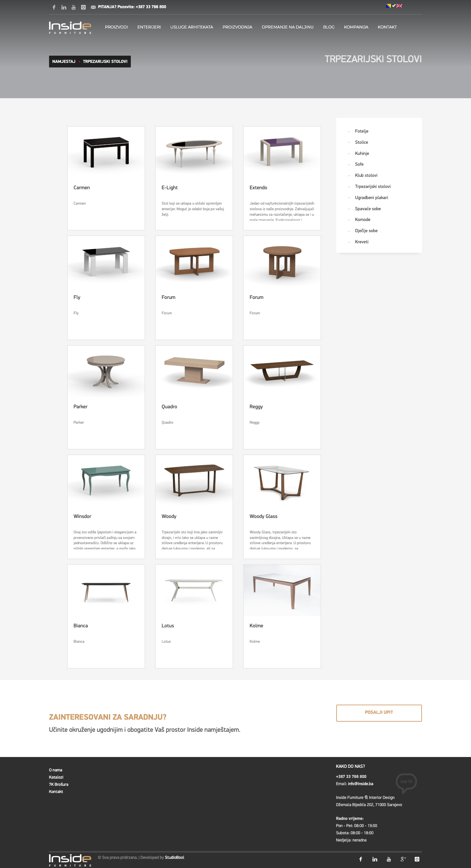This screenshot has width=471, height=868.
Task: Open the USLUGE ARHITEKATA menu item
Action: tap(192, 27)
